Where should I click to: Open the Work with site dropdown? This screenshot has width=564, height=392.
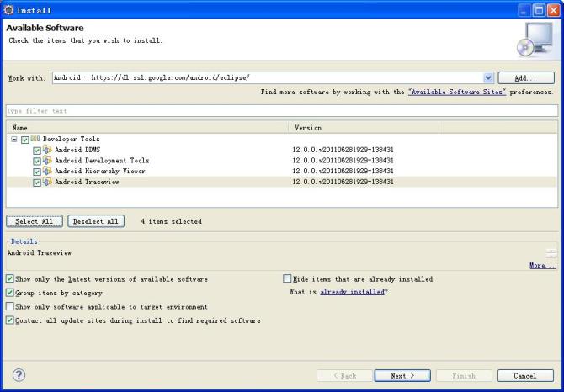click(488, 77)
